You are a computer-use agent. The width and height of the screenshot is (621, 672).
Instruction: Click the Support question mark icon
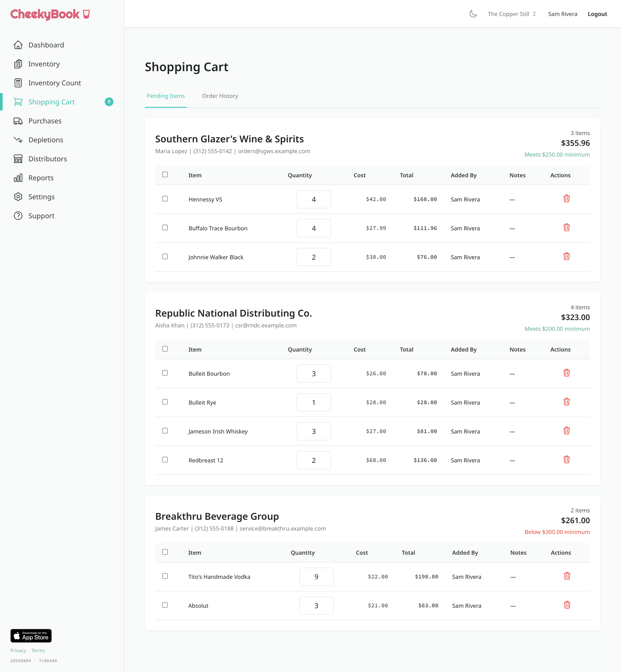[x=18, y=216]
